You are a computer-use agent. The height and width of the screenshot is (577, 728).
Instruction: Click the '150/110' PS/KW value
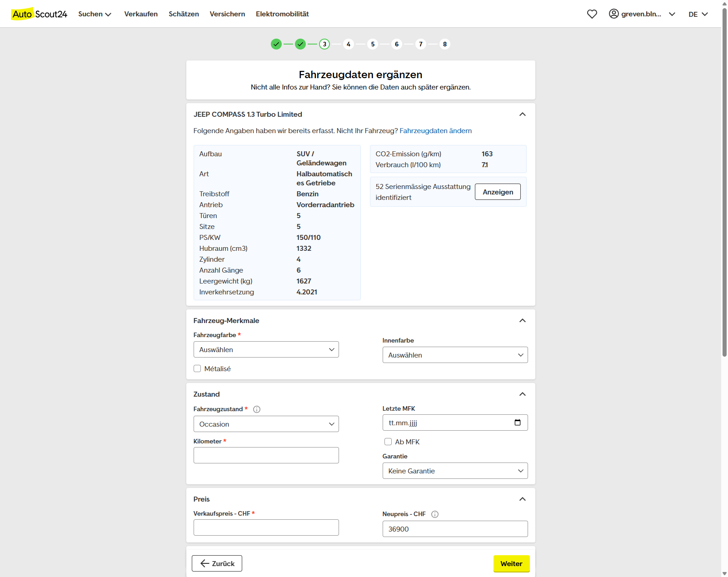point(309,238)
